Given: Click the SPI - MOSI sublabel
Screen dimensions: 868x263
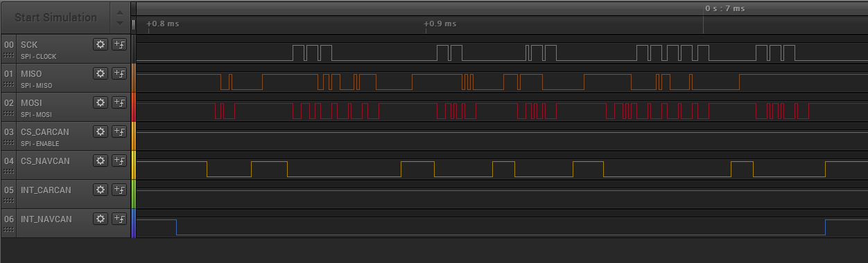Looking at the screenshot, I should pos(37,115).
